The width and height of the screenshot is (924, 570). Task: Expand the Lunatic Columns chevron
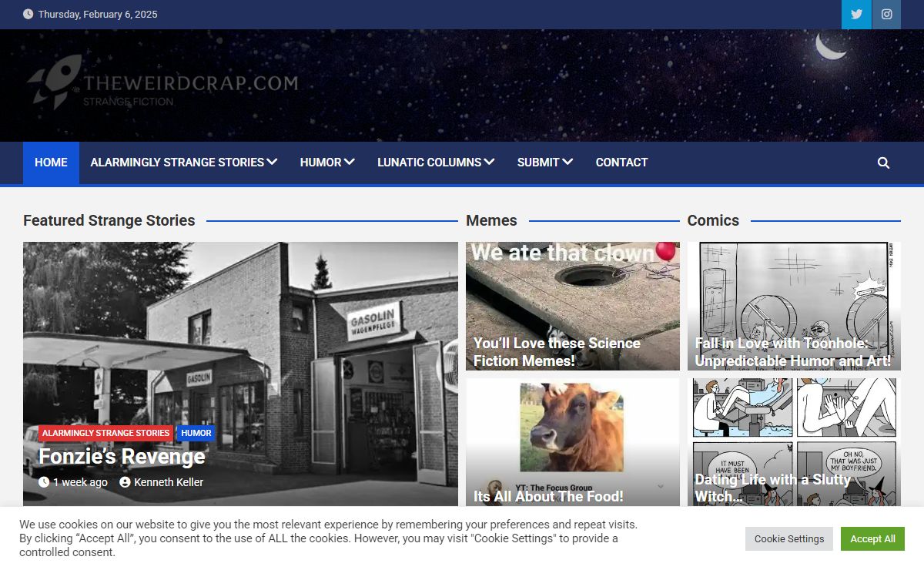(x=489, y=162)
